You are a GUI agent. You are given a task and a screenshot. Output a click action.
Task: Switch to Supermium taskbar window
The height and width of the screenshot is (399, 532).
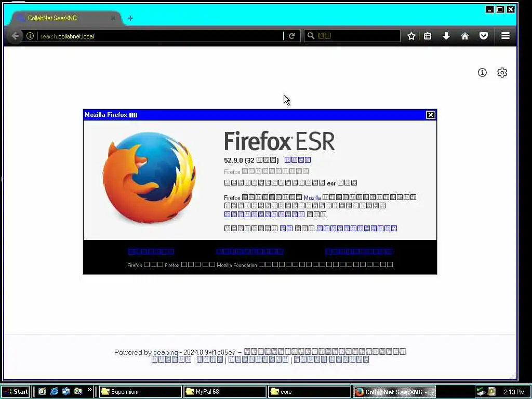[140, 392]
